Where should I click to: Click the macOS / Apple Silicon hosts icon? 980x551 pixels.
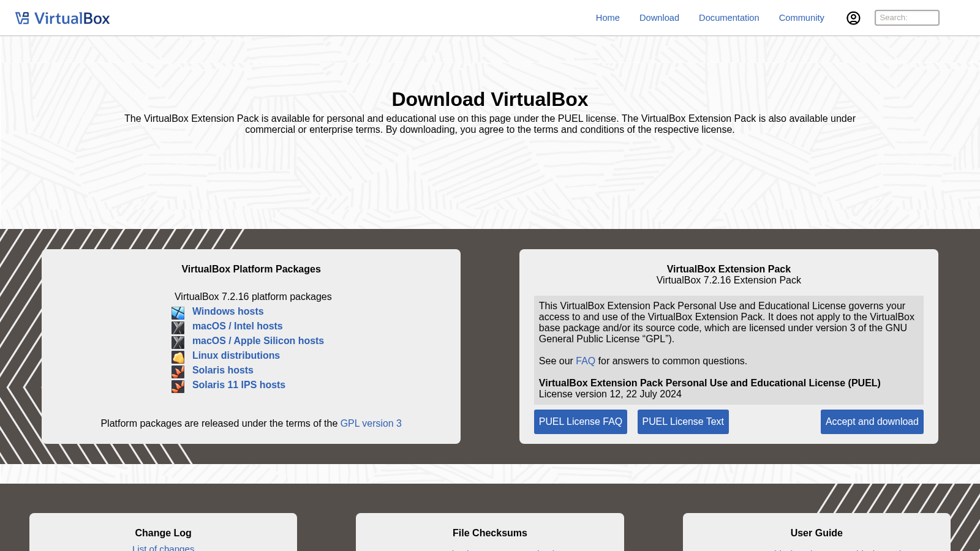(x=178, y=342)
